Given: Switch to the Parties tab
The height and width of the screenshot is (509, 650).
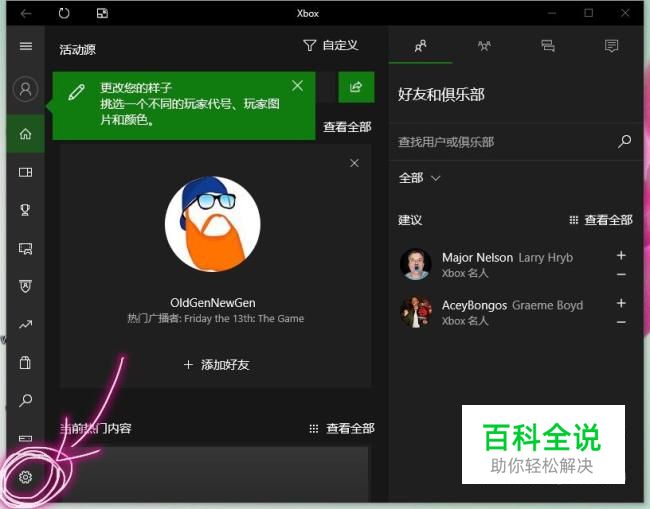Looking at the screenshot, I should click(x=484, y=46).
